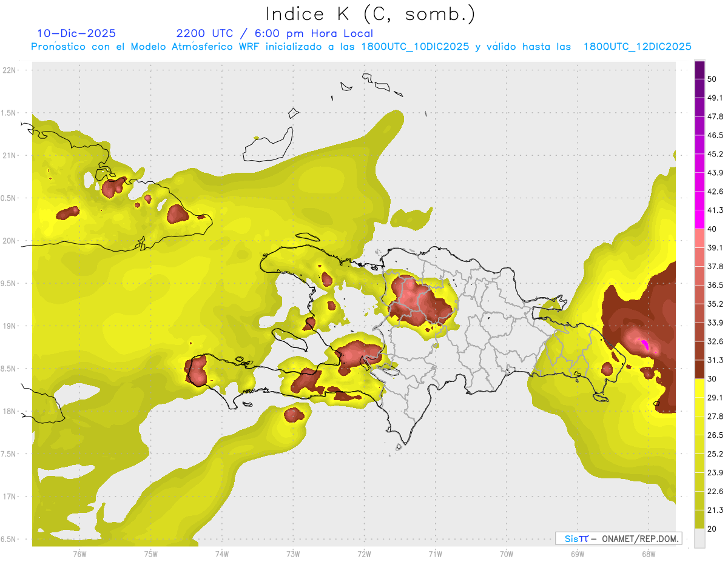Screen dimensions: 728x562
Task: Click the colorbar value 39.1
Action: point(715,248)
